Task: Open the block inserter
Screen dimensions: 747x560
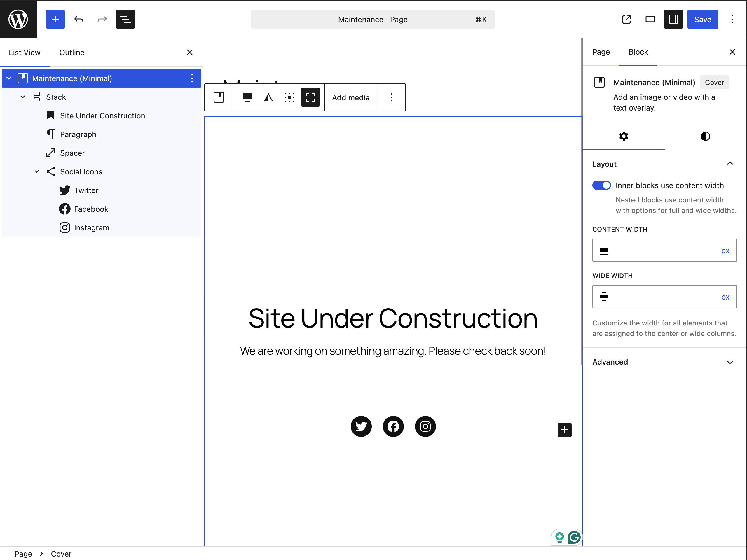Action: [x=55, y=19]
